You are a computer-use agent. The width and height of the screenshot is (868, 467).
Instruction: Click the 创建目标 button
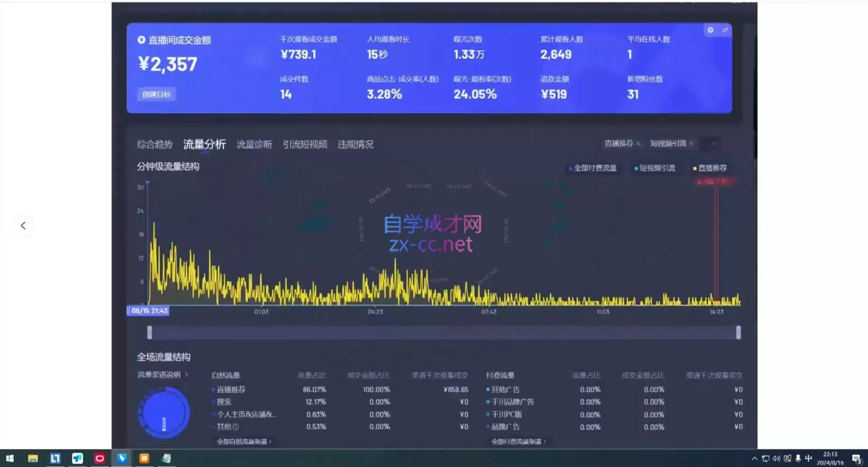156,94
